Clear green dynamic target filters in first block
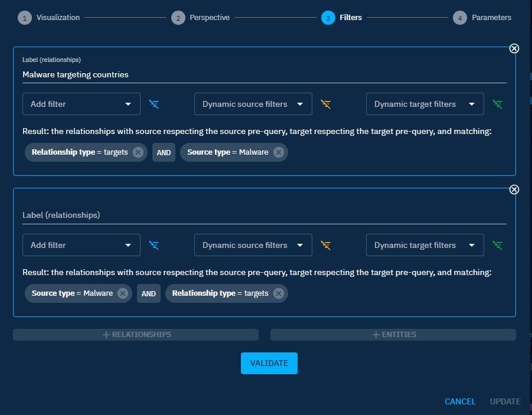Image resolution: width=532 pixels, height=415 pixels. coord(498,104)
